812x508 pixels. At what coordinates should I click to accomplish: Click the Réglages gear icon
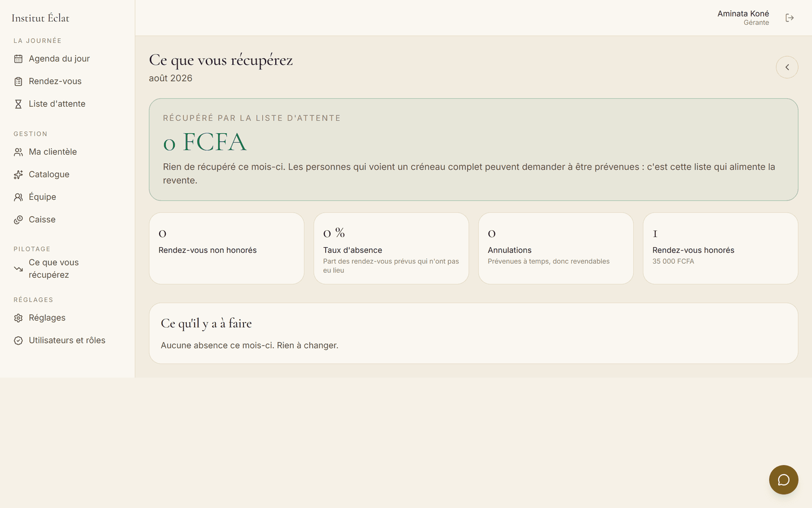coord(18,318)
